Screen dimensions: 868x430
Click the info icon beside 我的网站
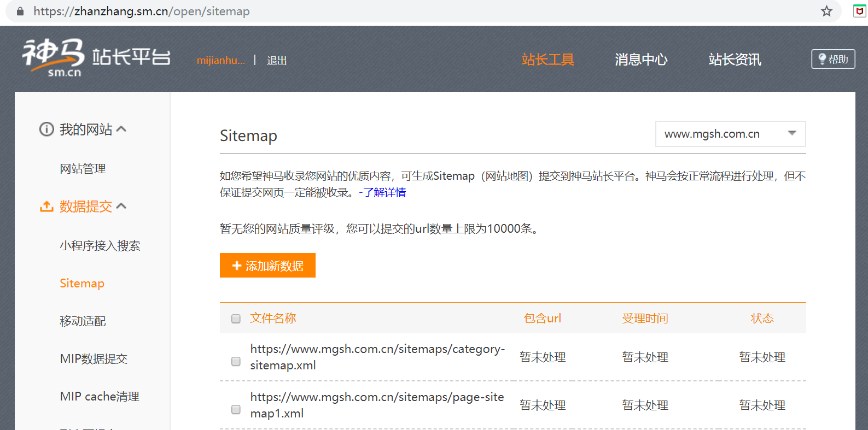coord(46,129)
